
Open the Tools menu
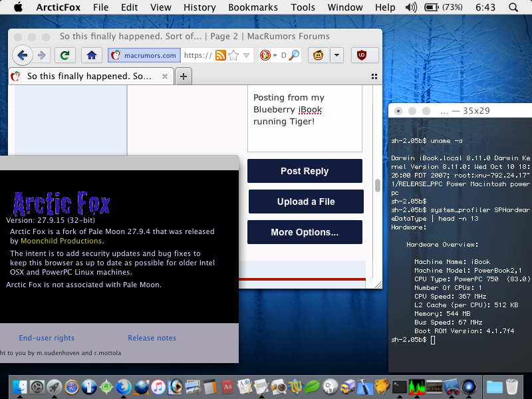303,7
